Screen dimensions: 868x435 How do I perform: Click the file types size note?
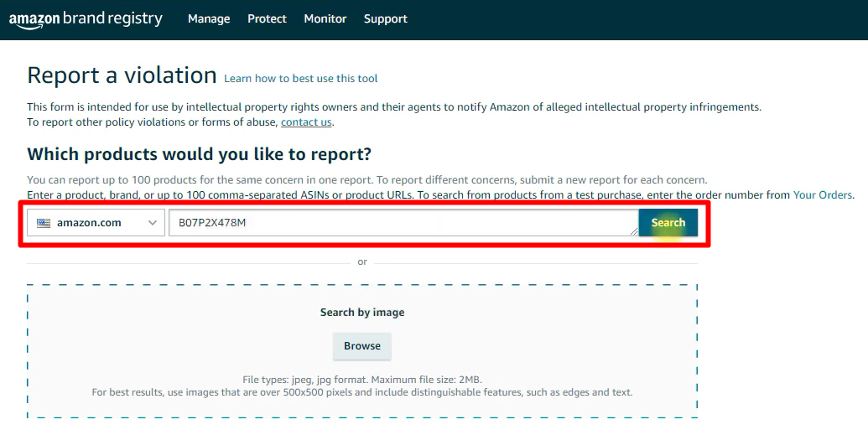point(362,380)
